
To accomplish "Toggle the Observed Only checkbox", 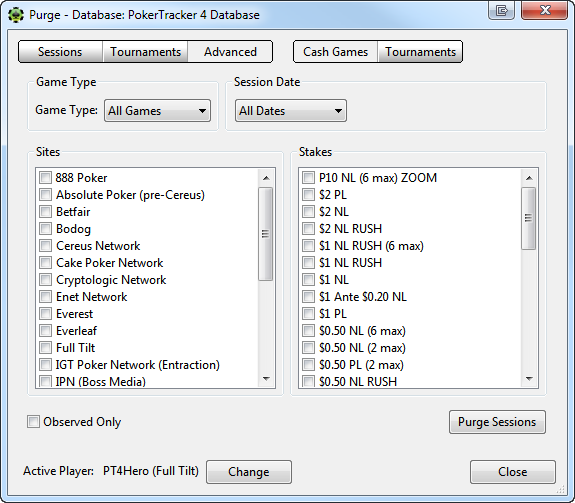I will tap(33, 422).
